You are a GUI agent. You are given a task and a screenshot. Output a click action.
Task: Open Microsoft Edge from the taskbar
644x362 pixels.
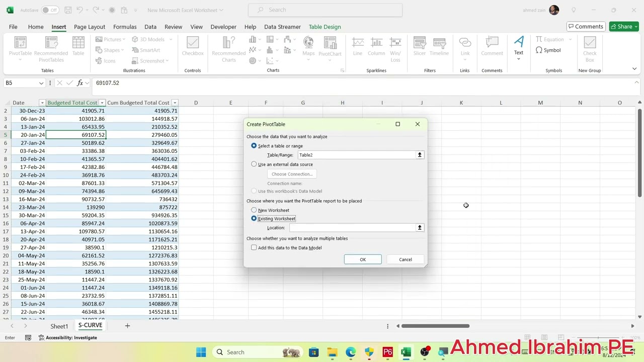click(351, 352)
